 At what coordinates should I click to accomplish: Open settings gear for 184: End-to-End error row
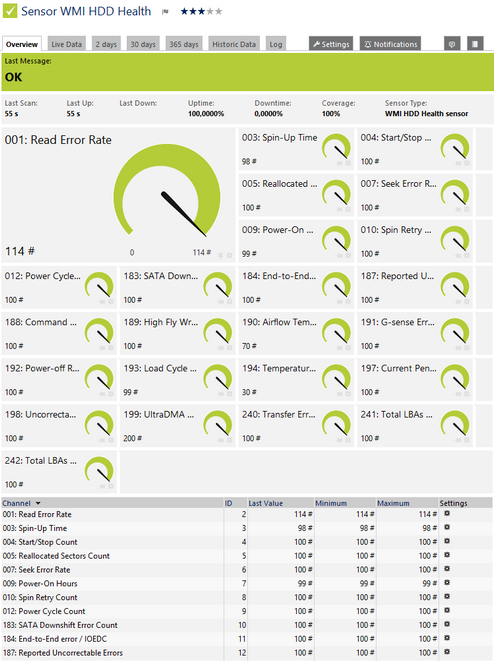(x=447, y=638)
